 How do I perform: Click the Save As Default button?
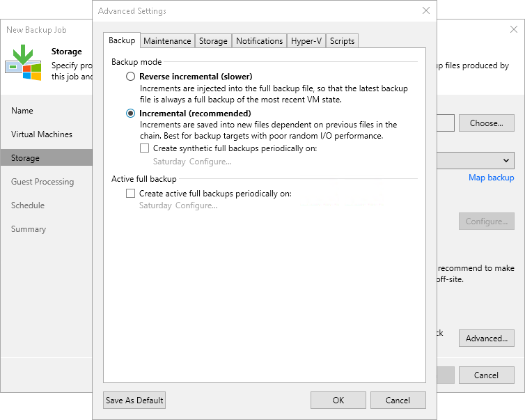point(134,400)
